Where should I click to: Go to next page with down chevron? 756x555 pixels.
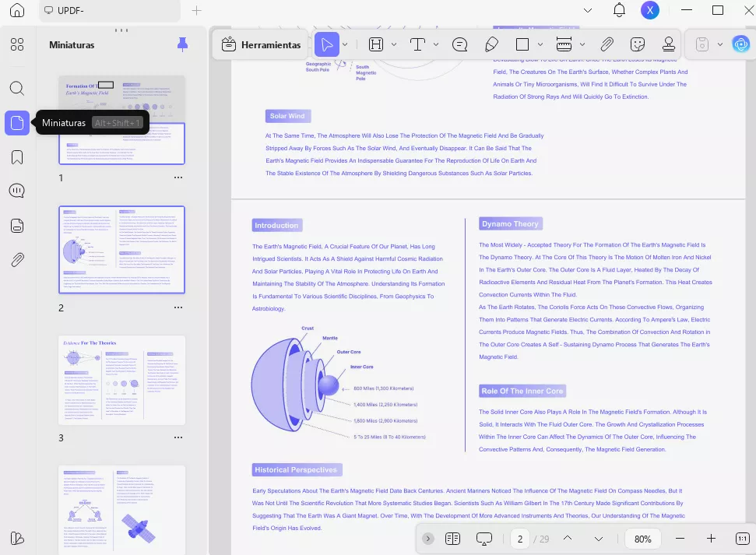599,539
